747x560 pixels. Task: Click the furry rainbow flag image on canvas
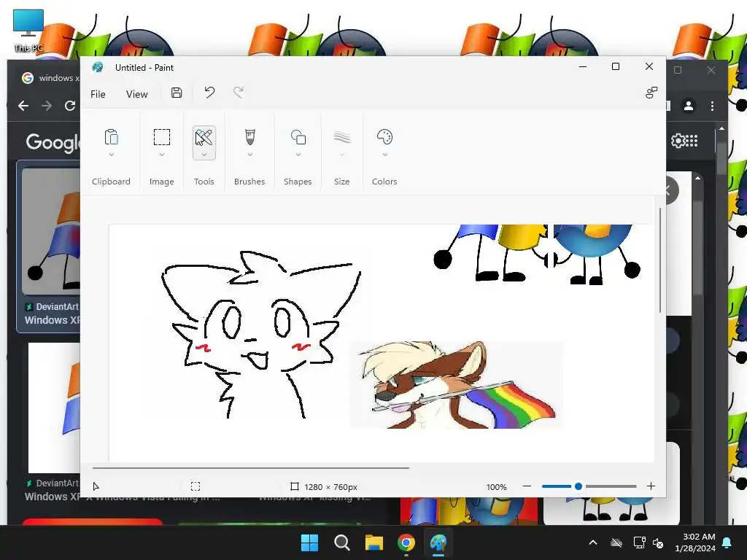(457, 384)
